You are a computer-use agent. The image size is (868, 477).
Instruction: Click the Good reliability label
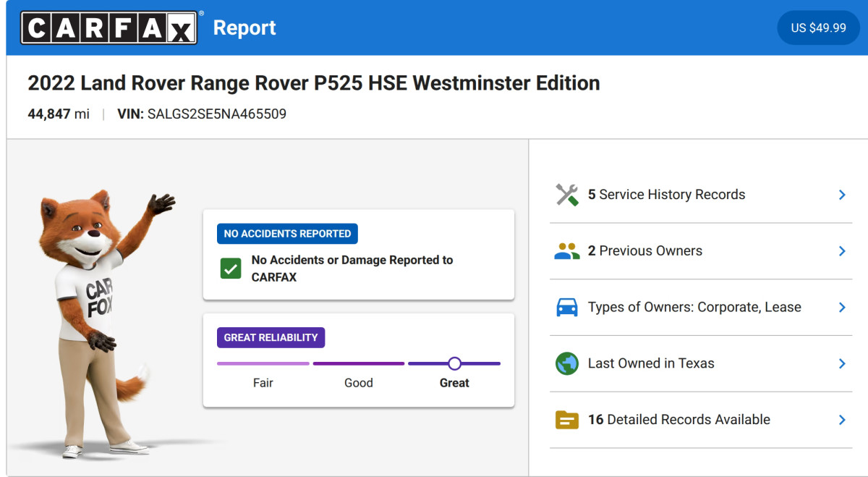point(359,383)
